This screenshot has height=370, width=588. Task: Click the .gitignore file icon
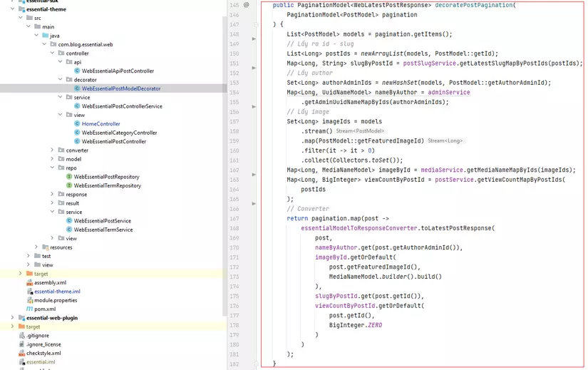21,336
